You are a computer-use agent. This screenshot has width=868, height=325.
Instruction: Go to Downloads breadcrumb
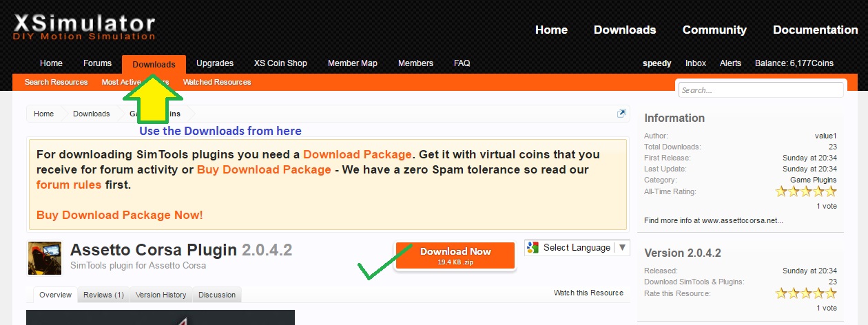[x=91, y=114]
